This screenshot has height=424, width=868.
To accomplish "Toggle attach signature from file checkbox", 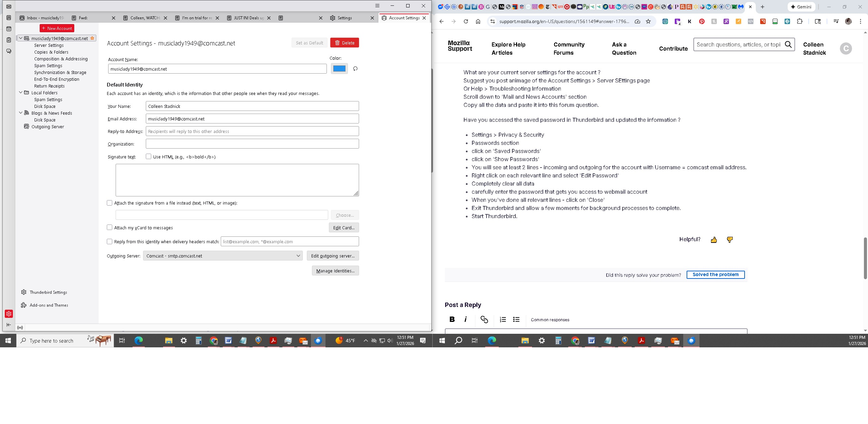I will (110, 203).
